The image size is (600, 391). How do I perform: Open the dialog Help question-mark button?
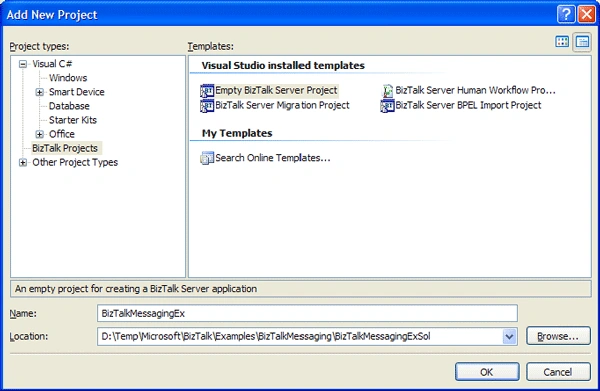pos(566,15)
